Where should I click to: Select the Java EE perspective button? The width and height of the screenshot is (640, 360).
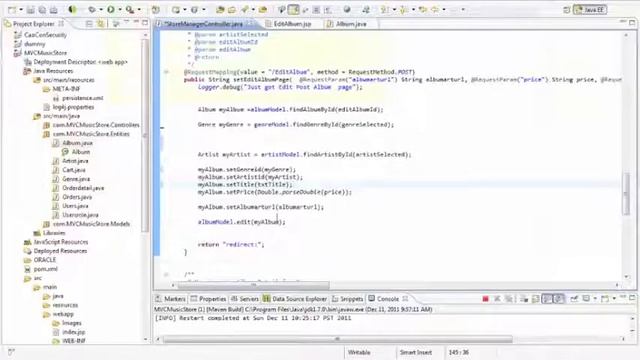point(590,10)
